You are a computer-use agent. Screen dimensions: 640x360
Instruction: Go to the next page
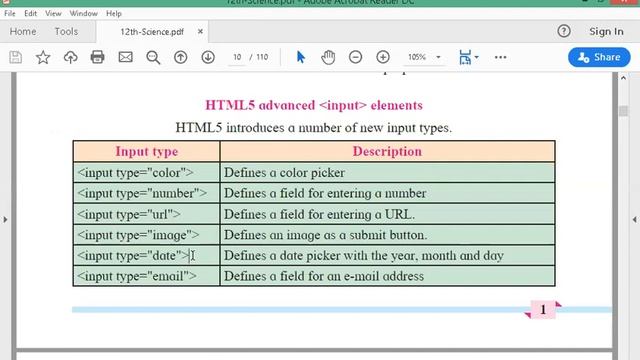point(208,57)
